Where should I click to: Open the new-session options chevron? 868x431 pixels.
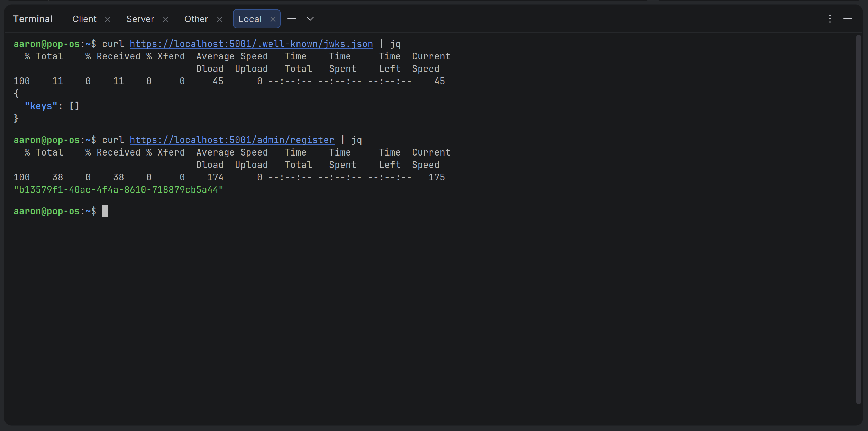coord(310,19)
